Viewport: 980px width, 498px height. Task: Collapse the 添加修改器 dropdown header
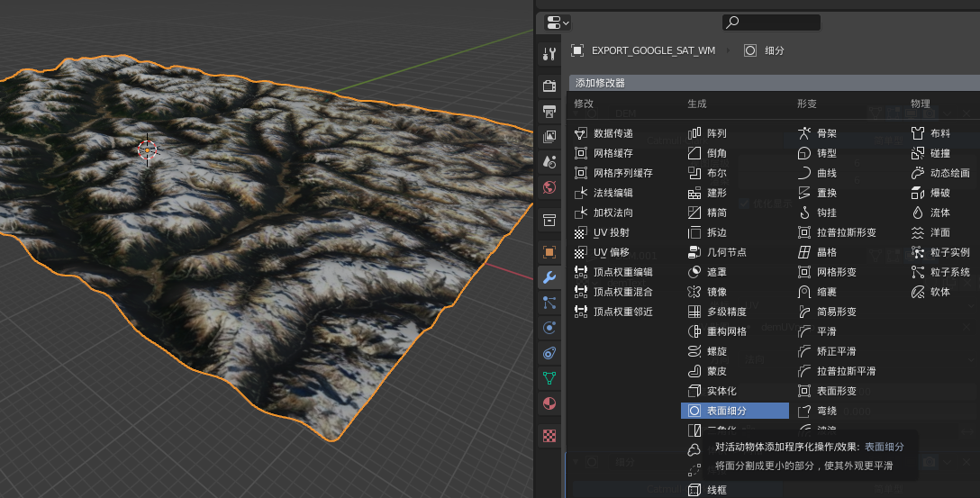[x=775, y=83]
